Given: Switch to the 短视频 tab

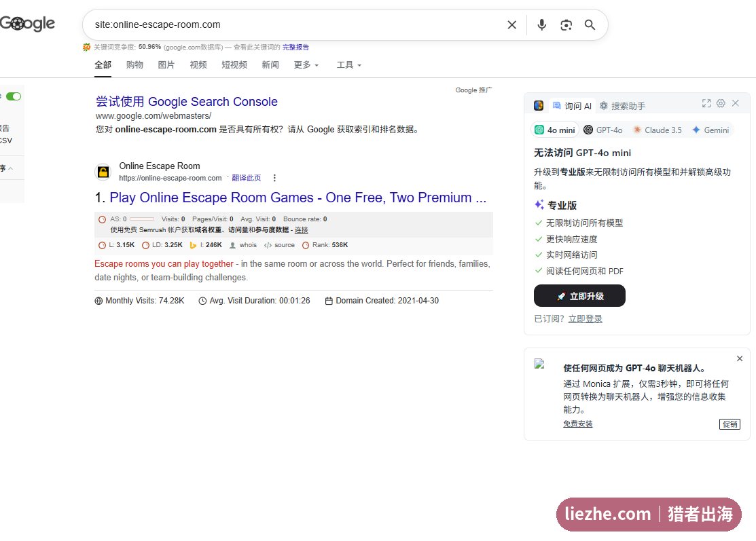Looking at the screenshot, I should [234, 65].
